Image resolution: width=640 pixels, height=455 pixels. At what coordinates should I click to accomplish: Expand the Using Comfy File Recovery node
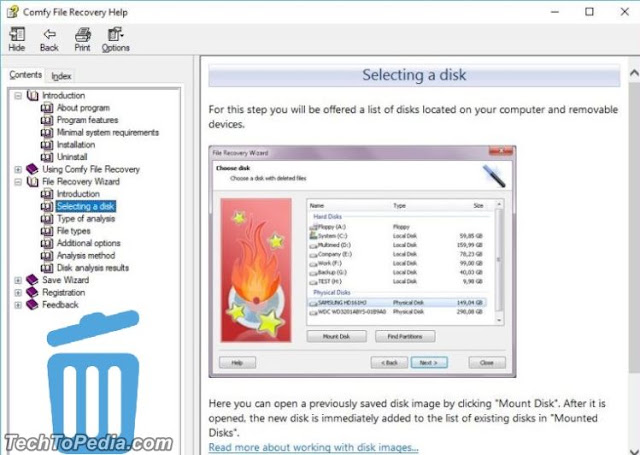18,169
